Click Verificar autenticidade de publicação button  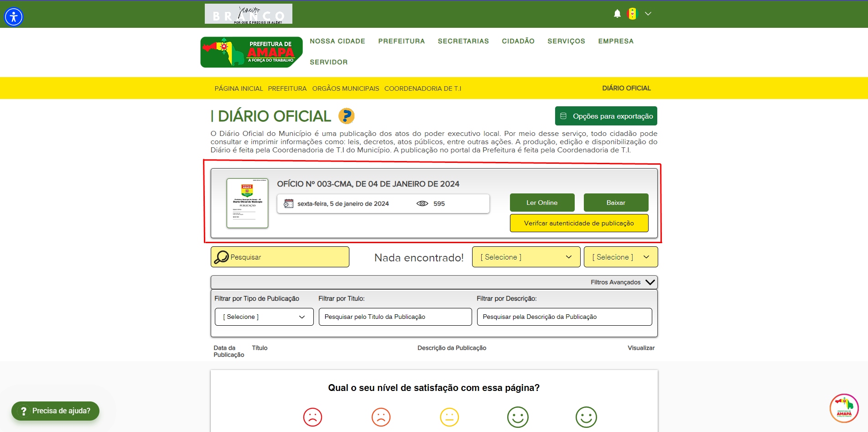point(579,223)
